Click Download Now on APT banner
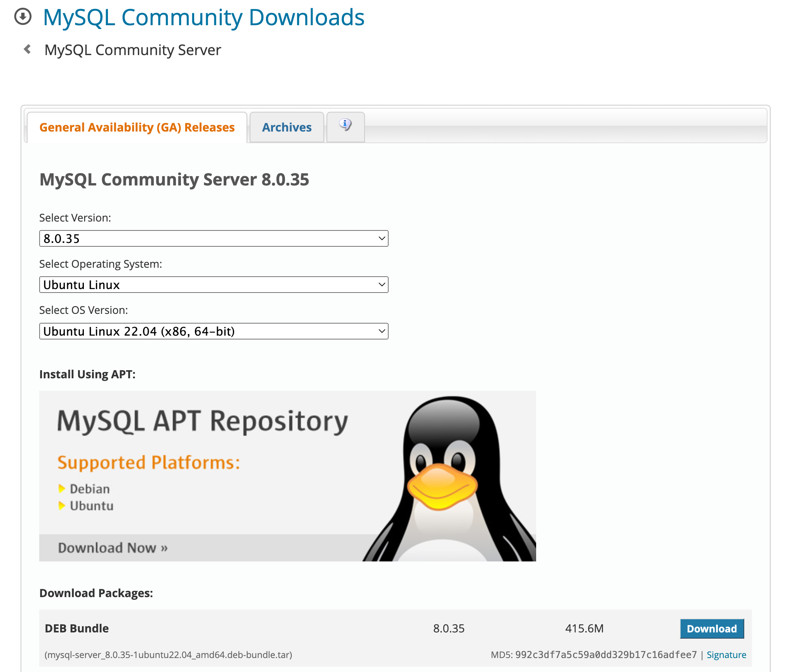Viewport: 792px width, 672px height. coord(113,547)
